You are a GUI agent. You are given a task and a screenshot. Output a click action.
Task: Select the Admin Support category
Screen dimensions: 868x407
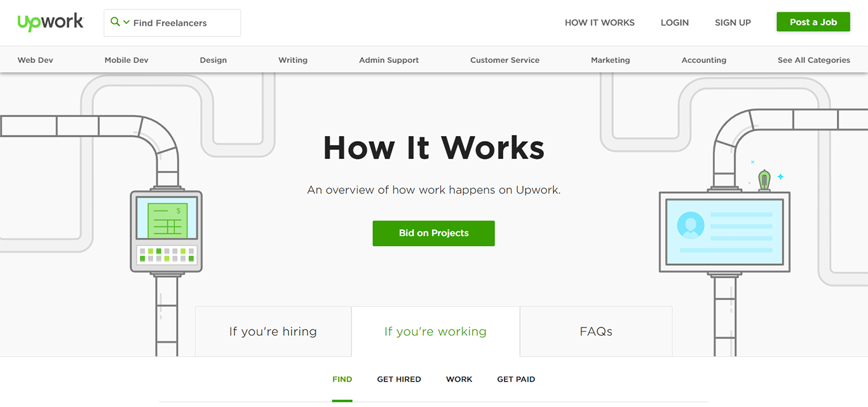click(x=389, y=60)
